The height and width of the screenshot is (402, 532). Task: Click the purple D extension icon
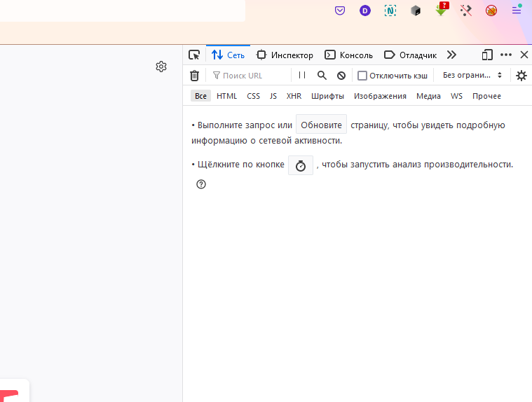coord(365,11)
